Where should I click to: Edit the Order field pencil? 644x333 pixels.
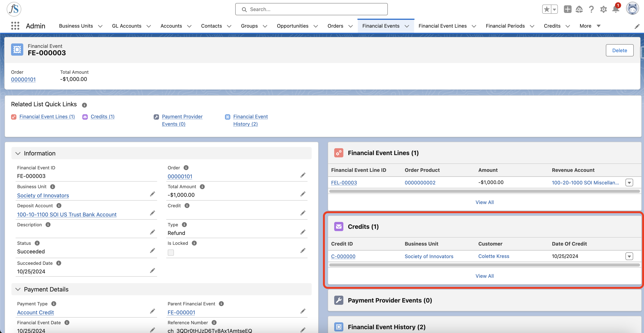[303, 175]
